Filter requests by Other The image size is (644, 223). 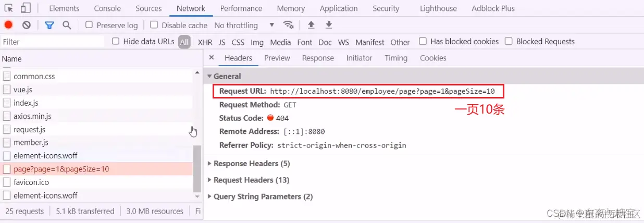pyautogui.click(x=400, y=42)
